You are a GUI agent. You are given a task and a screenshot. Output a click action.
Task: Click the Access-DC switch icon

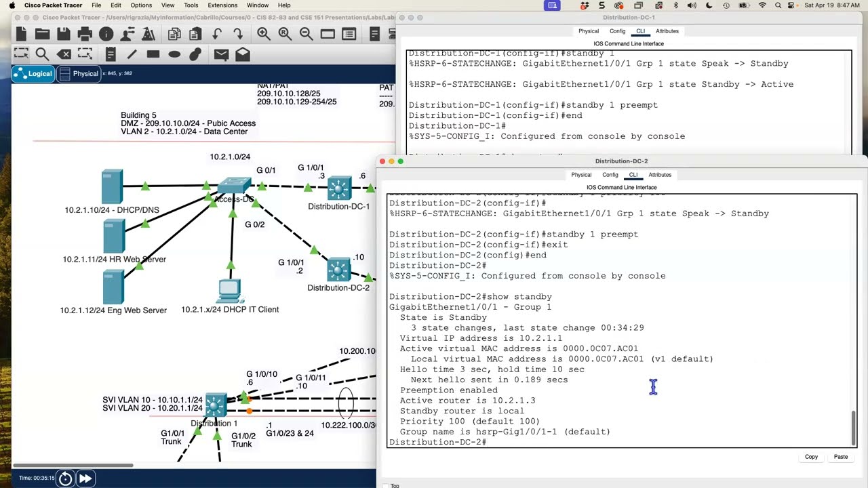pyautogui.click(x=235, y=186)
